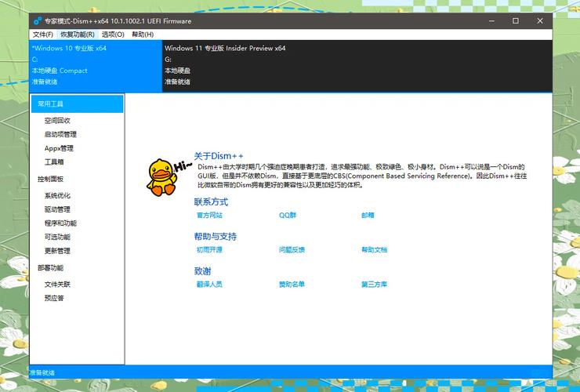
Task: Click the 关于Dism++ heading
Action: click(219, 156)
